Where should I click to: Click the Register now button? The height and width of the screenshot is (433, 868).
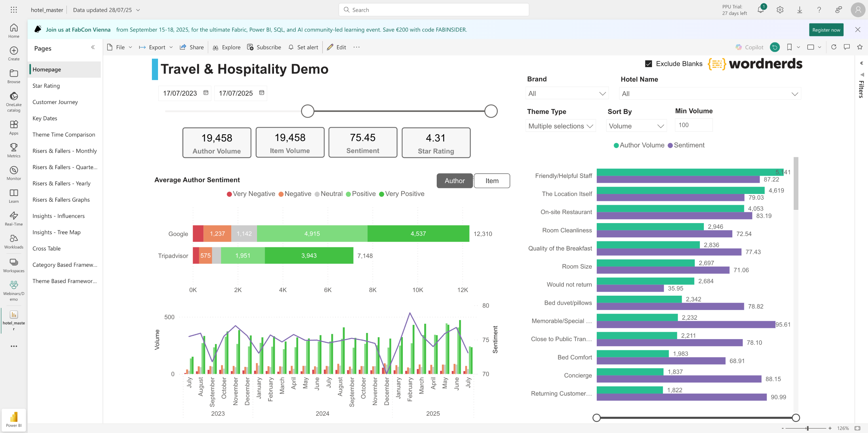(x=826, y=30)
